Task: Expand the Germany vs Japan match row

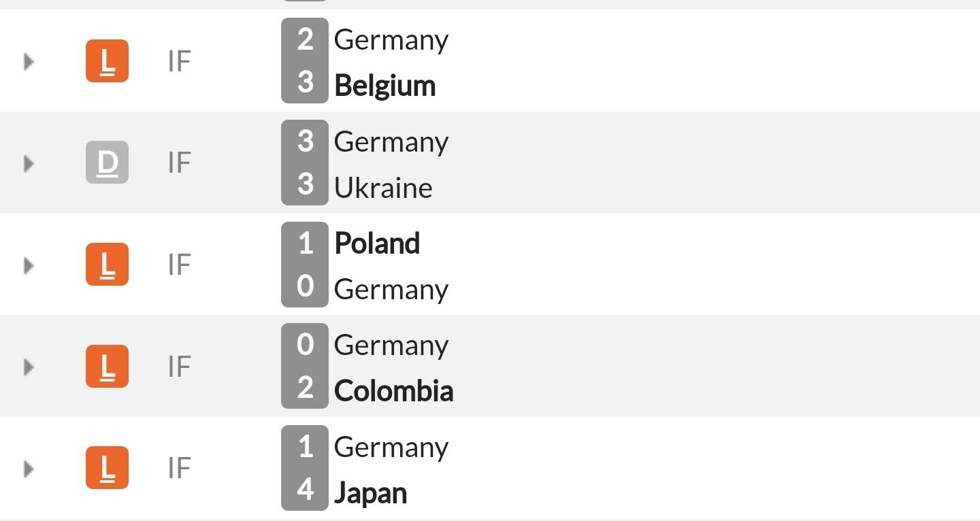Action: coord(29,469)
